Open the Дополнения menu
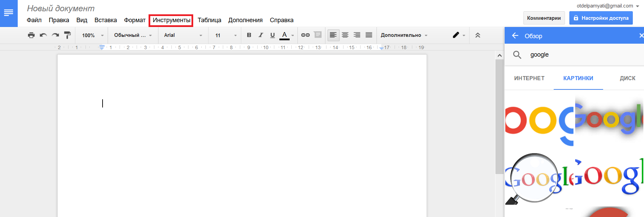 coord(245,20)
